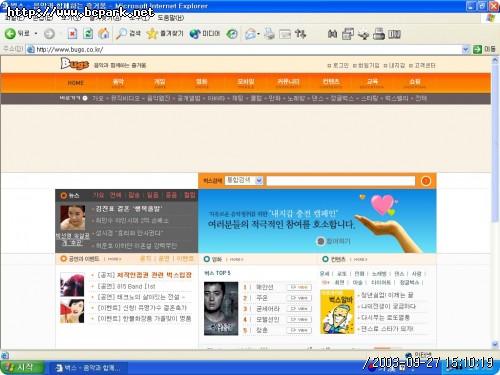Open the Mail icon dropdown arrow
The image size is (500, 375).
(259, 34)
